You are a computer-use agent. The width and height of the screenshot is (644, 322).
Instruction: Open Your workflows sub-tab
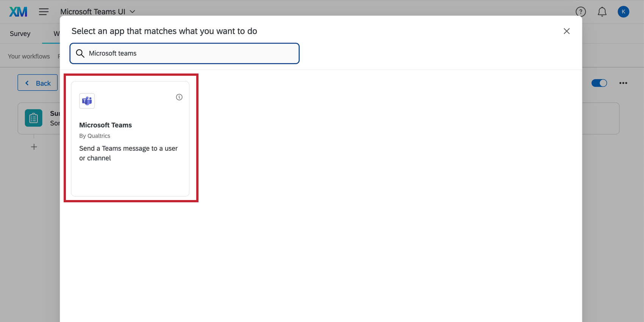29,56
